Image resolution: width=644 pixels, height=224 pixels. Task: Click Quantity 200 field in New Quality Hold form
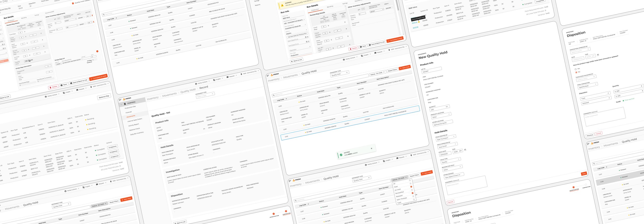coord(440,108)
